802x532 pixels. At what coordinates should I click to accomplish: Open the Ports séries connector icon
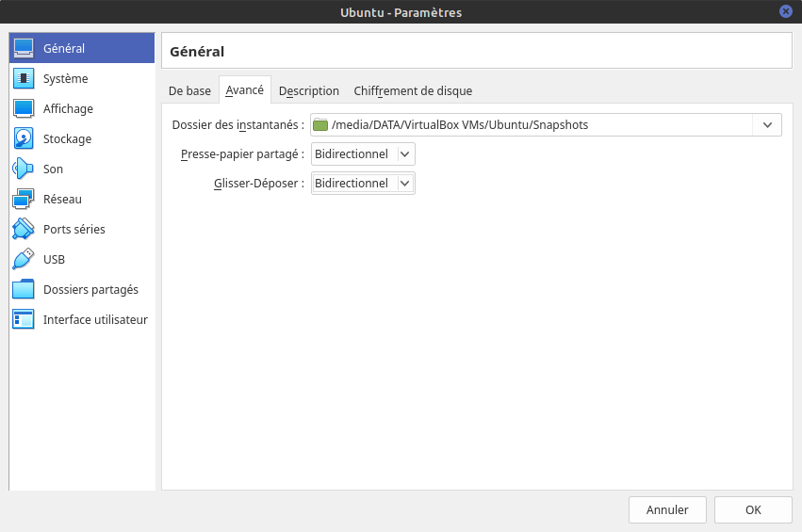[x=24, y=229]
